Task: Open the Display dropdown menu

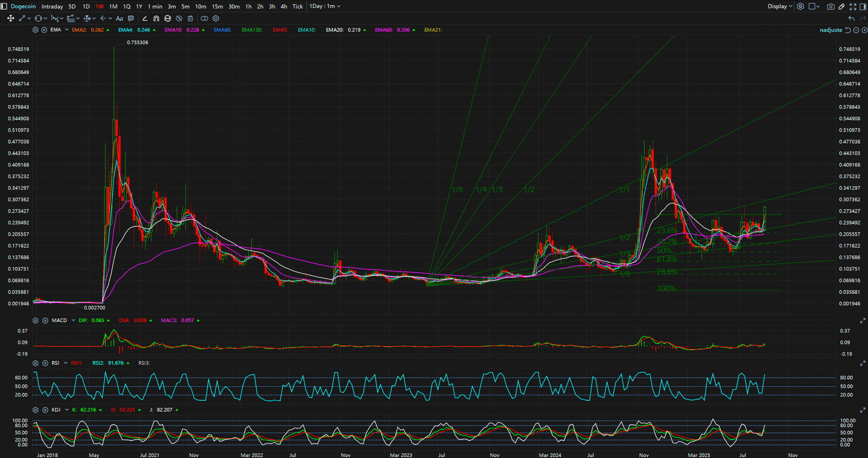Action: (x=780, y=7)
